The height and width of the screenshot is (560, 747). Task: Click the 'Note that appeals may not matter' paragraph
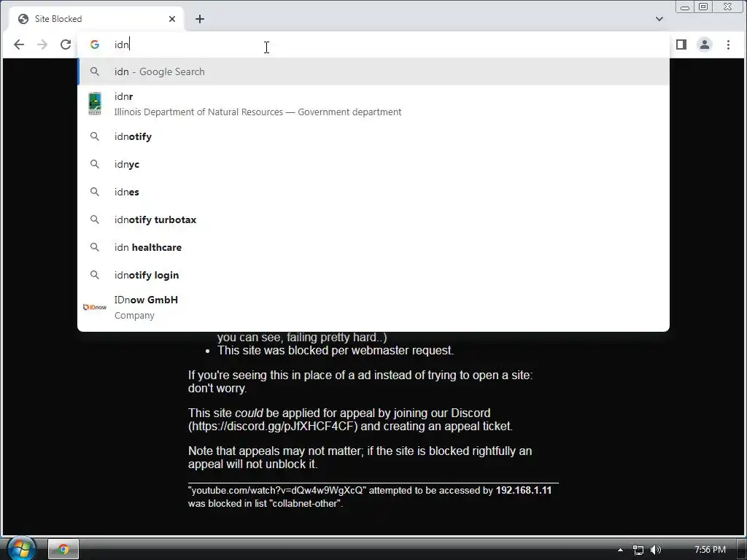point(360,458)
